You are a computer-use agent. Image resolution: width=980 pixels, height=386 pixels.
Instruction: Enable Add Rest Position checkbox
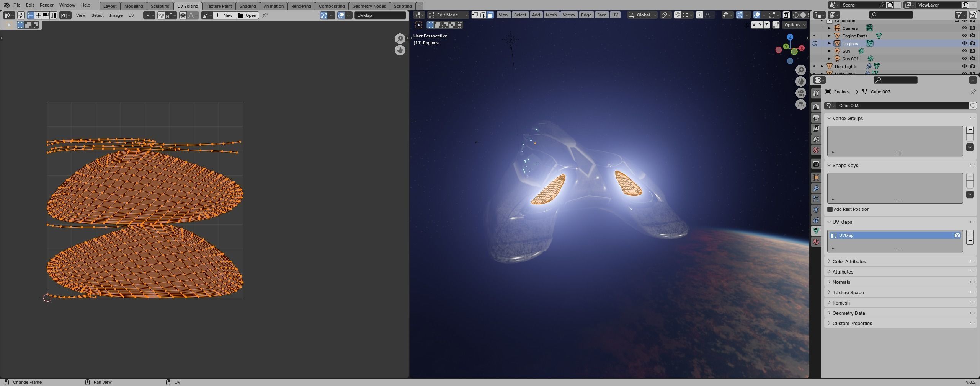coord(830,209)
